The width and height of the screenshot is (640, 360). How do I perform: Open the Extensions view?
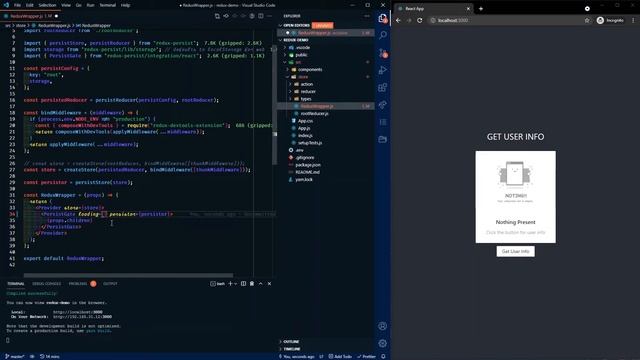[382, 87]
